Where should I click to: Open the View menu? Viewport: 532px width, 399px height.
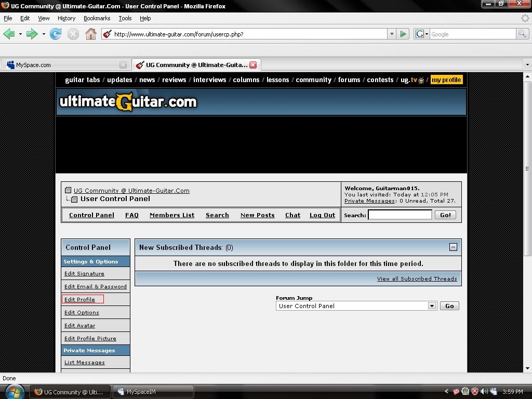pos(44,18)
